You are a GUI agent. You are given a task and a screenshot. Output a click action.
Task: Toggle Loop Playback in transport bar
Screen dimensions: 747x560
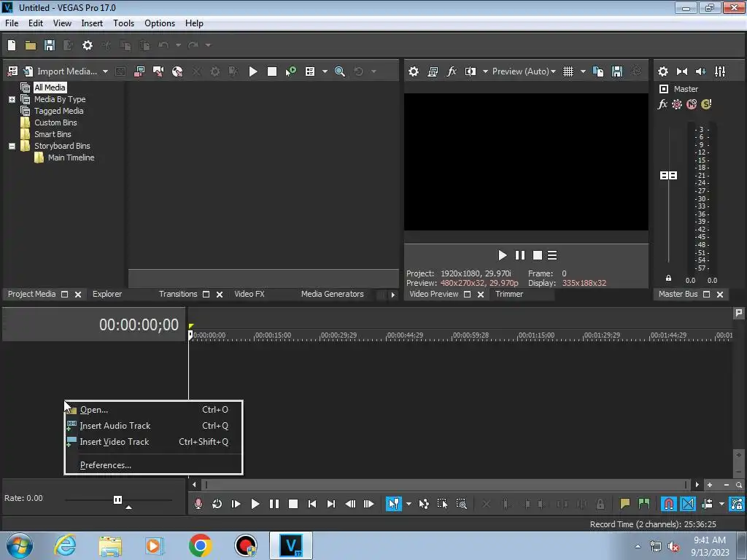(217, 504)
